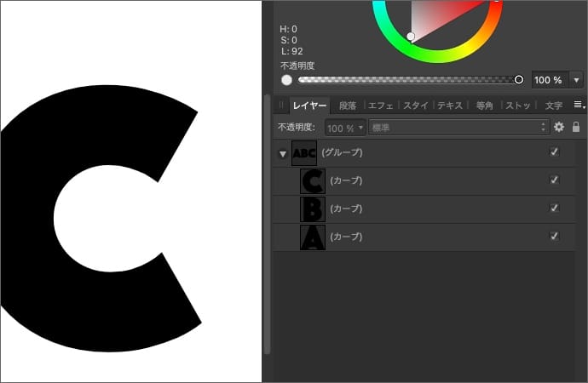This screenshot has width=588, height=383.
Task: Click the B curve layer thumbnail
Action: point(313,209)
